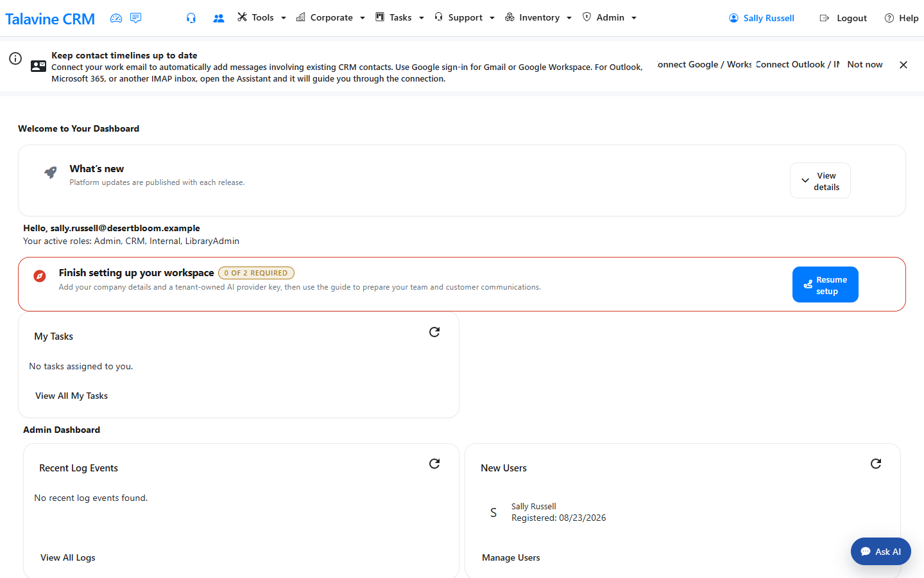Refresh the My Tasks panel
The image size is (924, 578).
click(434, 332)
